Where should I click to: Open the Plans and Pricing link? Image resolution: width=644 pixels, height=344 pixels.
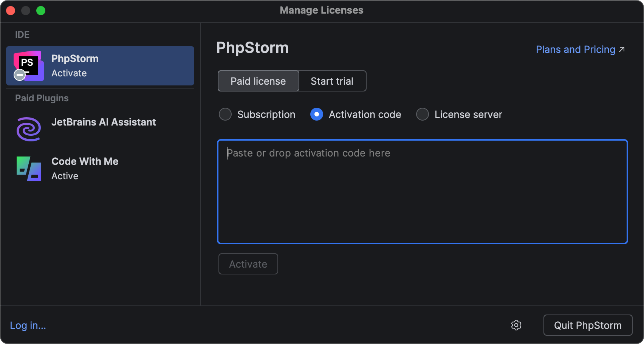click(576, 50)
